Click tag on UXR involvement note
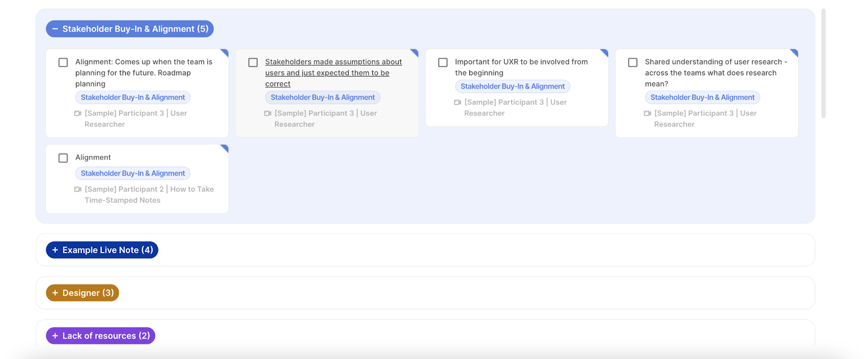This screenshot has width=868, height=359. (x=512, y=86)
